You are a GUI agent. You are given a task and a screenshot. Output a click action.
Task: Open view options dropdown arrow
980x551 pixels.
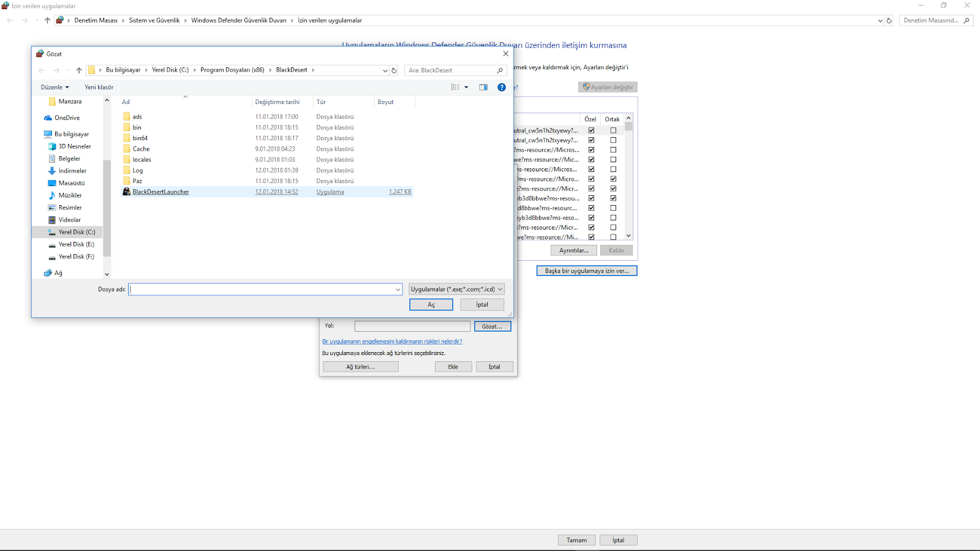click(466, 88)
